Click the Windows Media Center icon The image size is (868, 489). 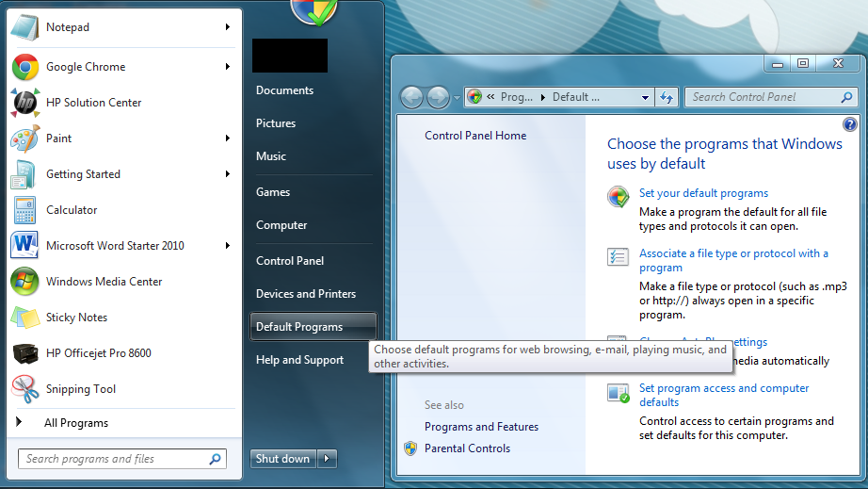click(24, 282)
